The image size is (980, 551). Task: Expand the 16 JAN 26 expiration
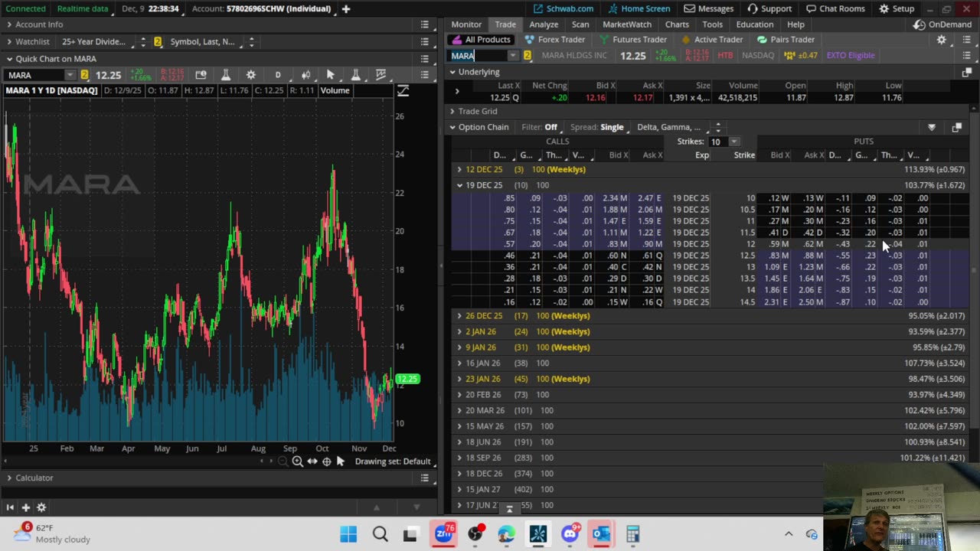click(459, 364)
